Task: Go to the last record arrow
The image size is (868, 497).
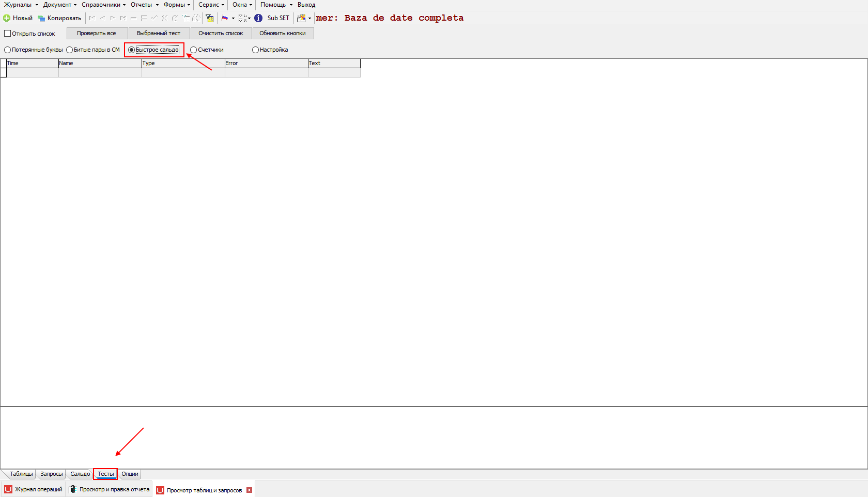Action: pos(123,18)
